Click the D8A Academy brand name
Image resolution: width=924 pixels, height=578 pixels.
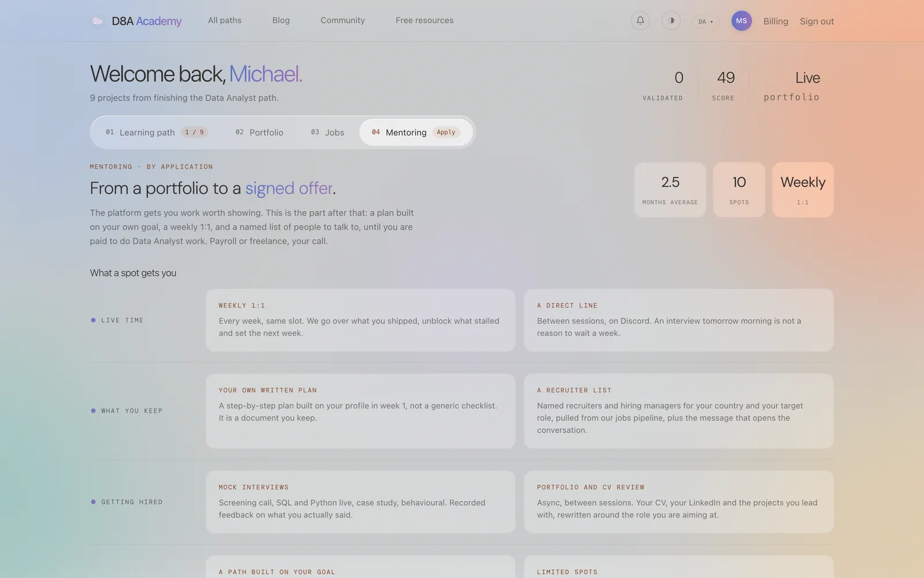(x=147, y=21)
